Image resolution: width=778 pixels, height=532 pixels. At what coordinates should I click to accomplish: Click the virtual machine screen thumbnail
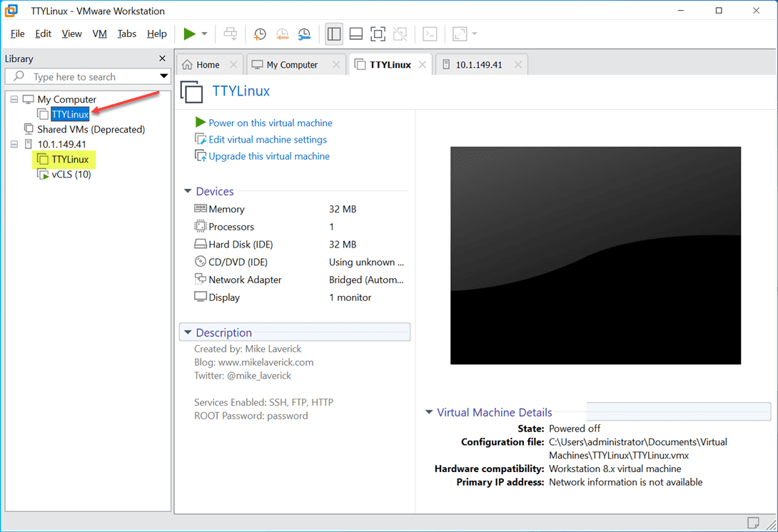[x=595, y=255]
